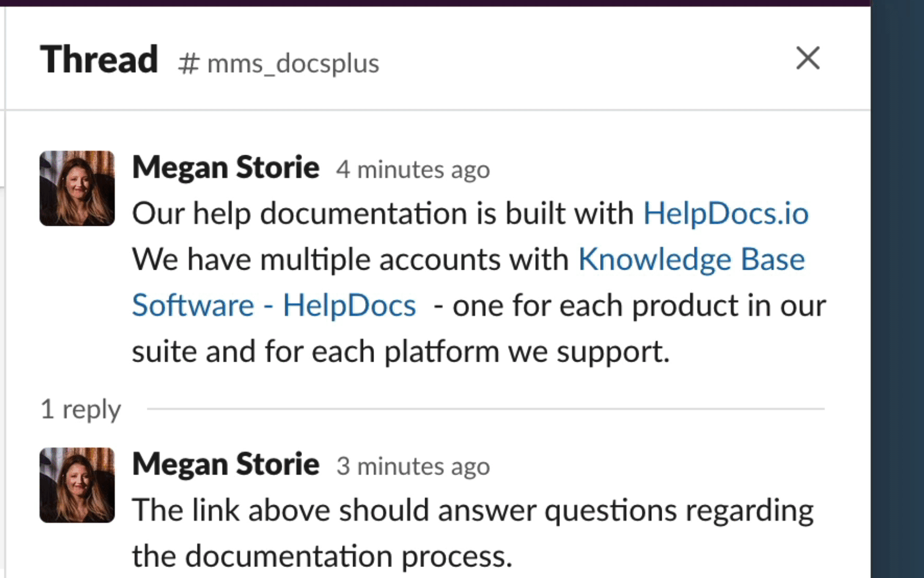Open Megan Storie's profile from first message name
The height and width of the screenshot is (578, 924).
click(226, 167)
